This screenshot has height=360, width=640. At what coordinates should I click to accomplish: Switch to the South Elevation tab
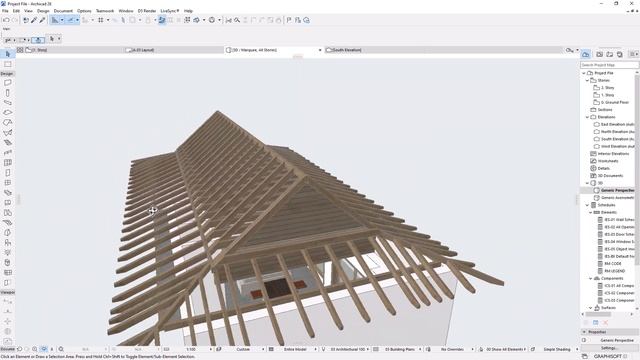point(444,50)
